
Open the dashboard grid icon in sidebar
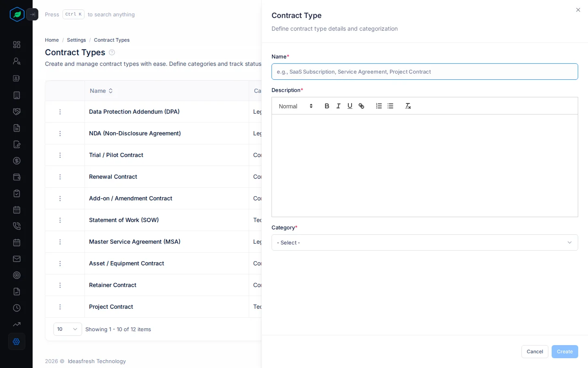tap(17, 45)
